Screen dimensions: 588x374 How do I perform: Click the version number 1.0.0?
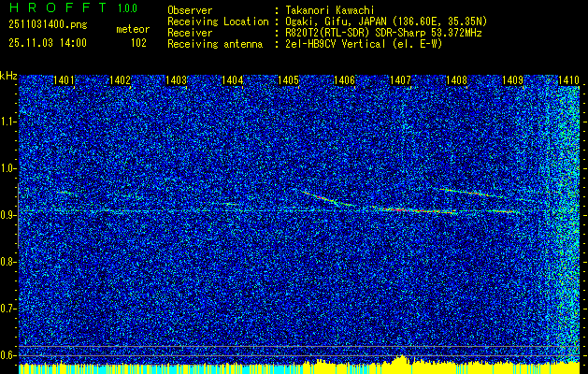click(127, 7)
